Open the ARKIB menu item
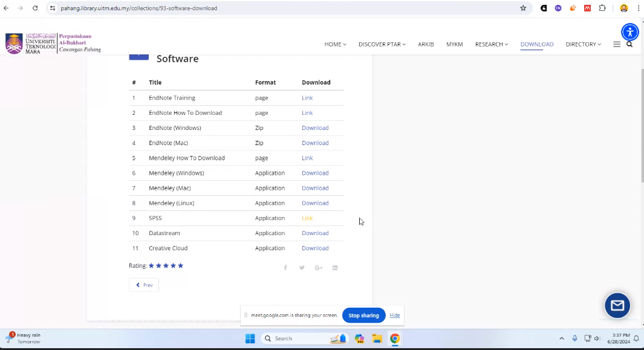The width and height of the screenshot is (644, 350). pyautogui.click(x=426, y=44)
